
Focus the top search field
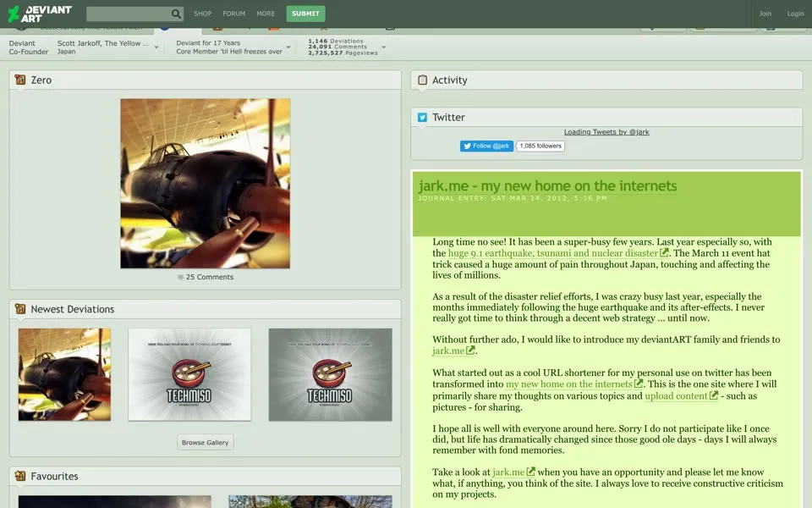[129, 14]
